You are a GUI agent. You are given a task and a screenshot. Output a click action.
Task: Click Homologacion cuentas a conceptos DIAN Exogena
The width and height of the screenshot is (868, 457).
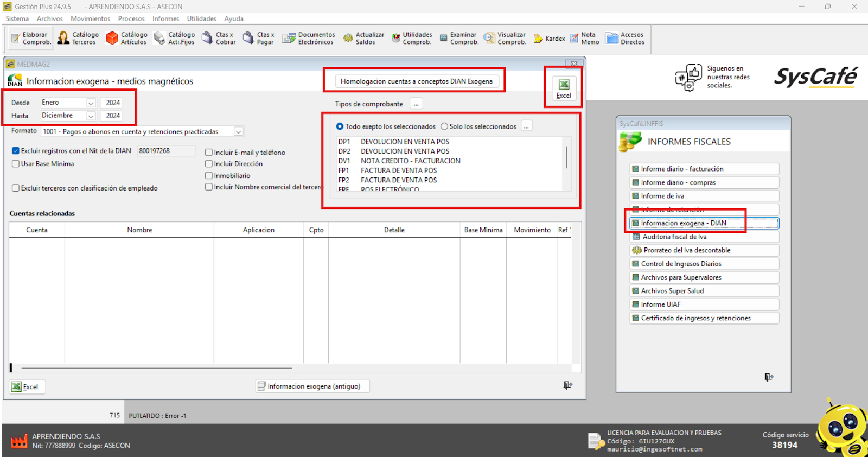point(416,81)
